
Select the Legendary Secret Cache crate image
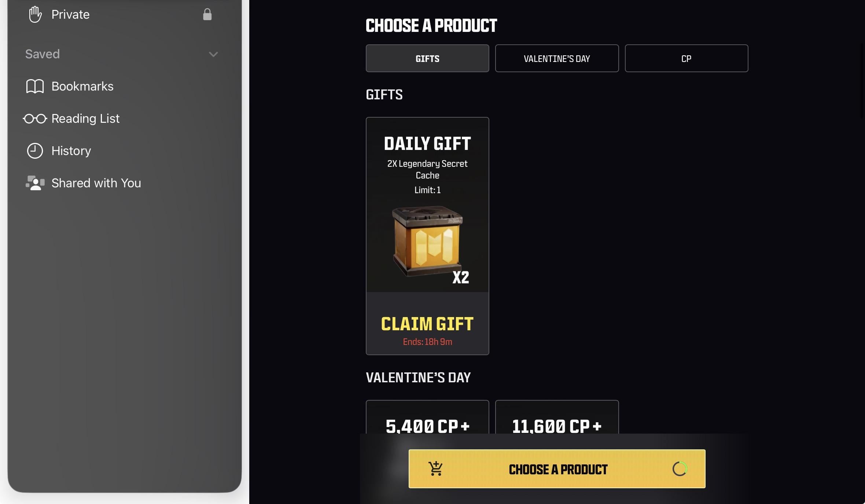427,241
